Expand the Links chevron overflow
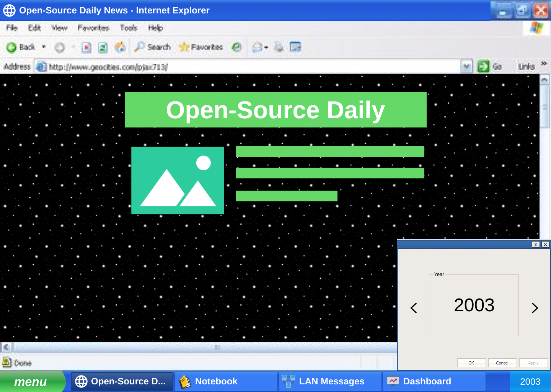The image size is (551, 392). tap(544, 64)
